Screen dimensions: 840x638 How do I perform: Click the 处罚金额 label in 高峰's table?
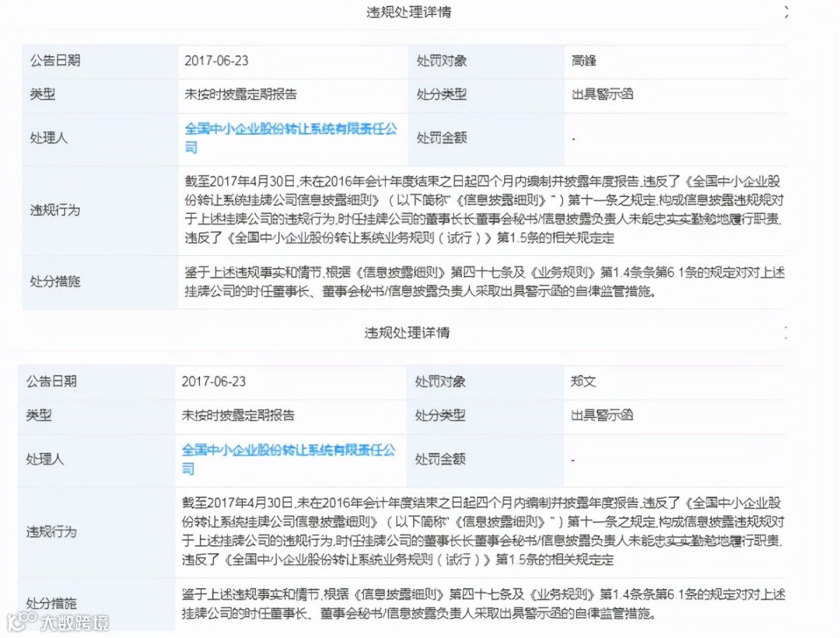point(442,138)
